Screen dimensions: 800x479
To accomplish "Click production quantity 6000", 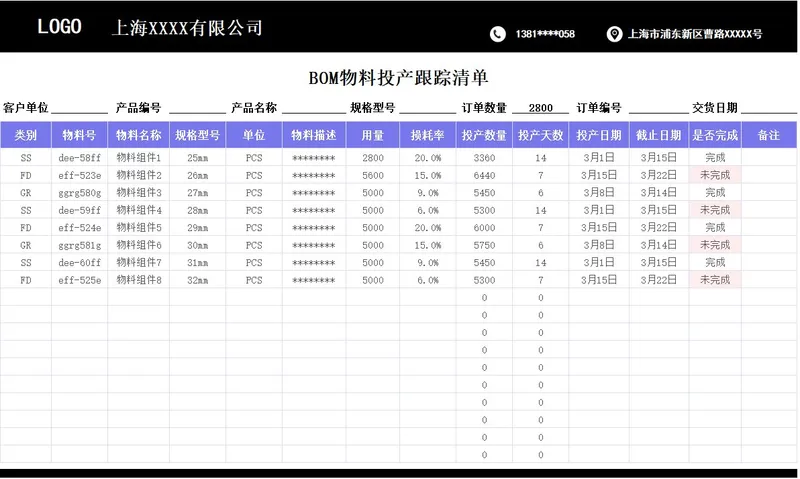I will pos(484,228).
